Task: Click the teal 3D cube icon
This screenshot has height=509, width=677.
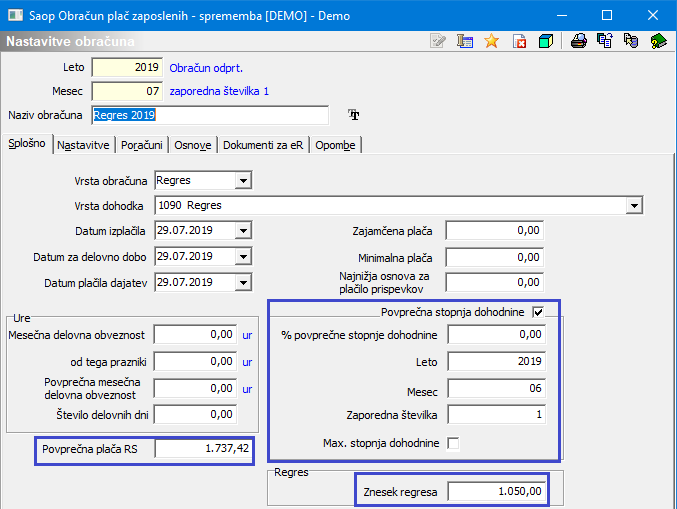Action: tap(546, 41)
